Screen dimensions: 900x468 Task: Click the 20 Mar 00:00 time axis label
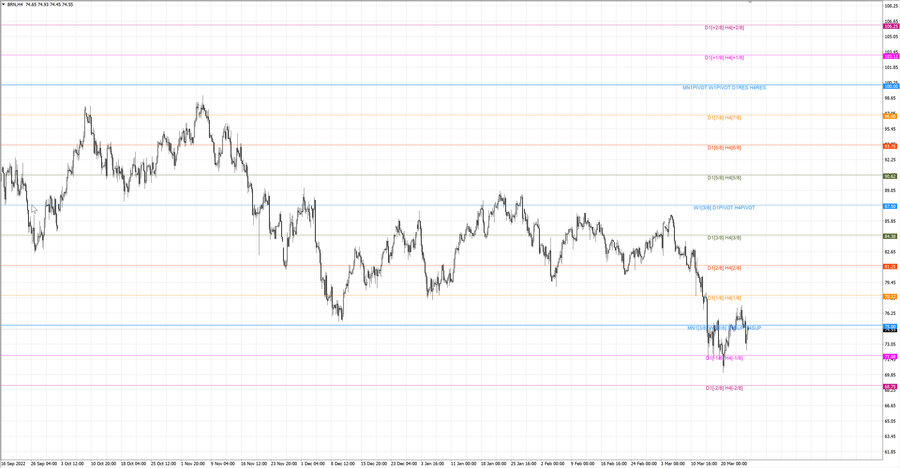point(734,463)
